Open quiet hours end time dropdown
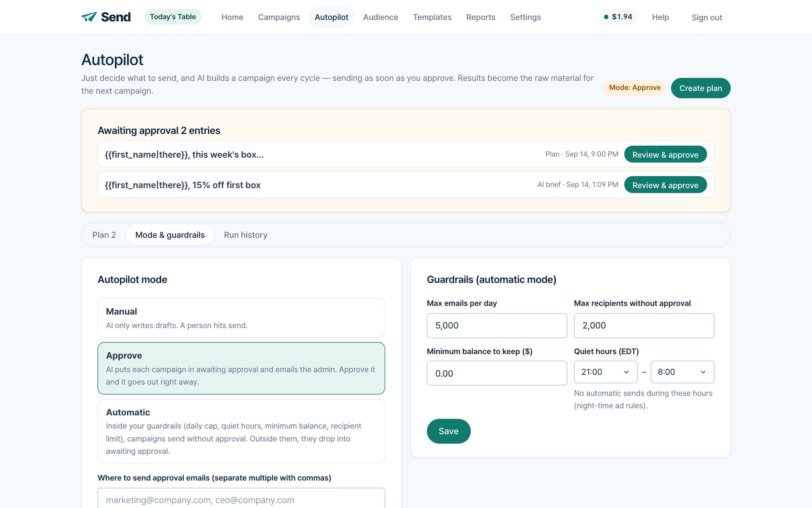This screenshot has width=812, height=508. tap(682, 372)
